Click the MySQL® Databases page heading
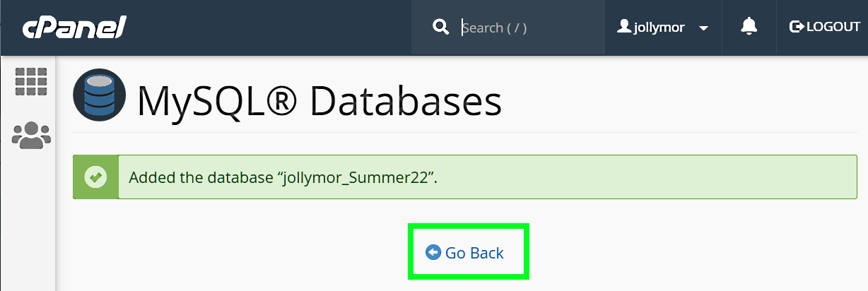This screenshot has height=291, width=868. [319, 100]
